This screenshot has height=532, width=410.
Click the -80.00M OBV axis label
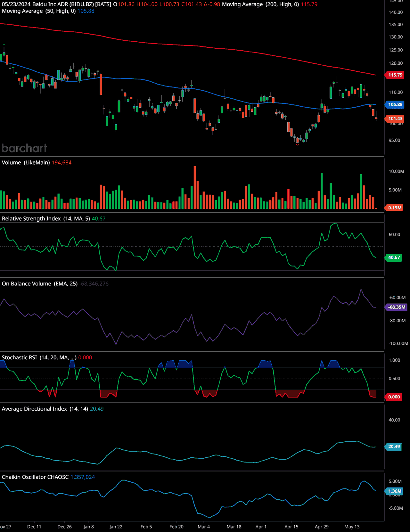397,321
